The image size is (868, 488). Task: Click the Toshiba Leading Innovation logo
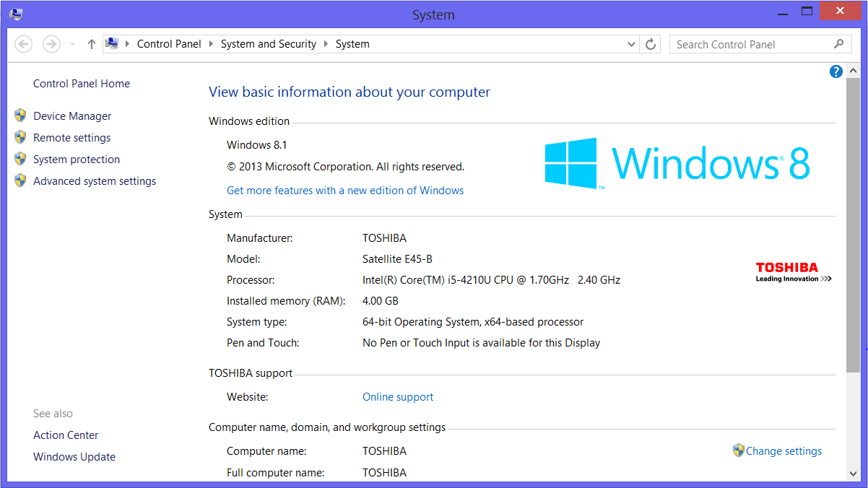coord(794,271)
